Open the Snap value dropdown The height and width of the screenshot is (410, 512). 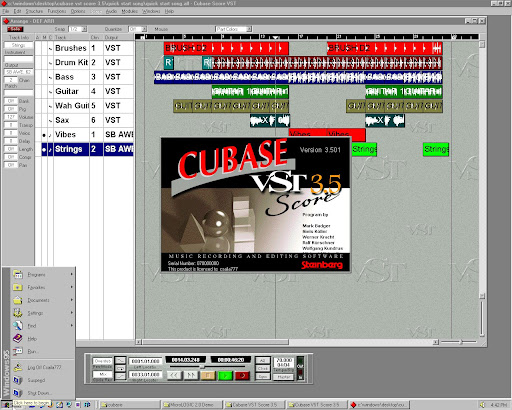pos(84,29)
